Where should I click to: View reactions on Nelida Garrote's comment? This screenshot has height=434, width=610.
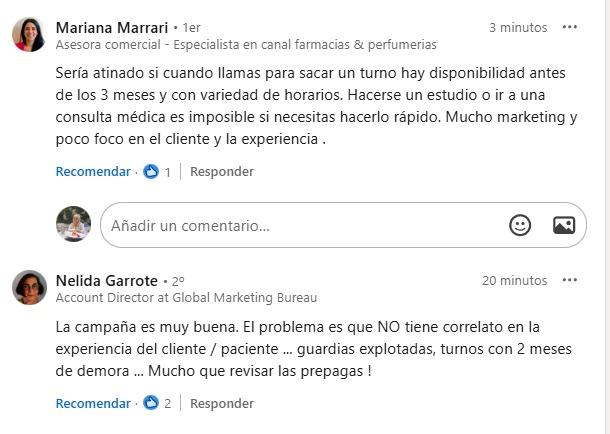coord(158,404)
